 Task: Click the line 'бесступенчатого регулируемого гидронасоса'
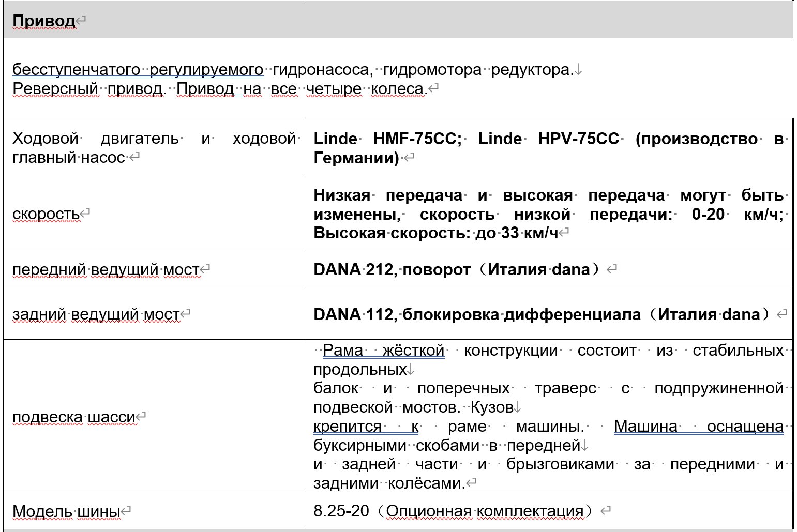pos(192,69)
